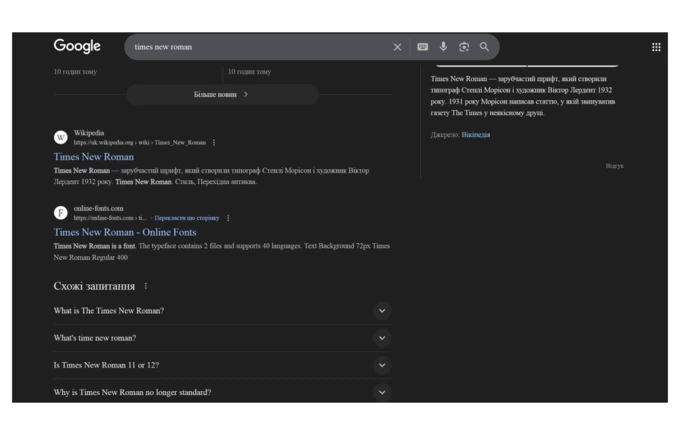The image size is (680, 435).
Task: Open the on-screen keyboard input tool
Action: [x=422, y=47]
